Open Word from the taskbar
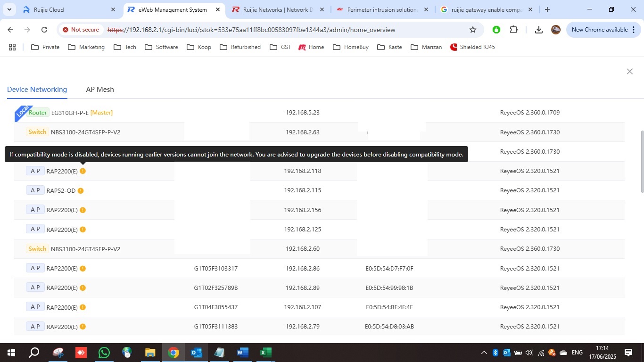 pos(242,353)
